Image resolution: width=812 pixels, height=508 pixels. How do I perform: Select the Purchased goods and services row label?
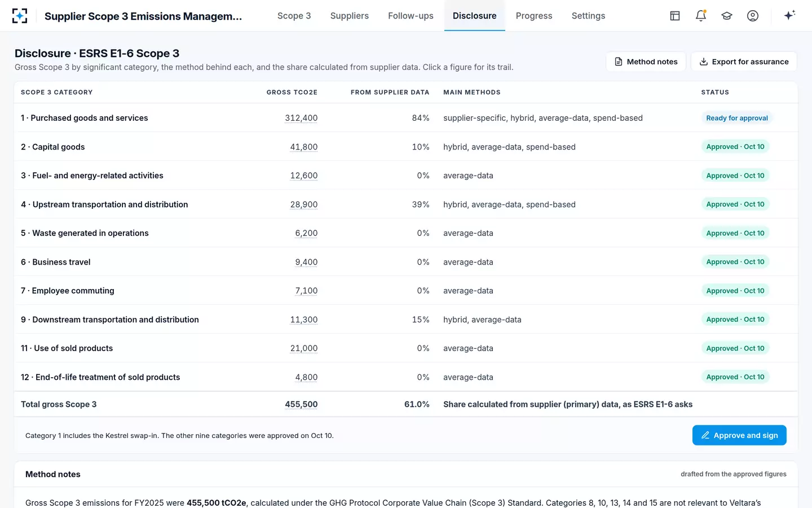pos(85,118)
